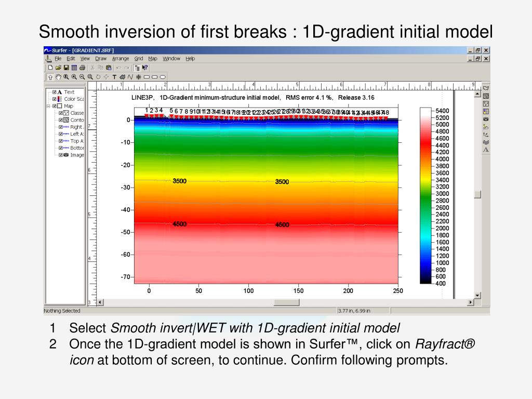Create a new base map icon
The width and height of the screenshot is (532, 399).
486,88
